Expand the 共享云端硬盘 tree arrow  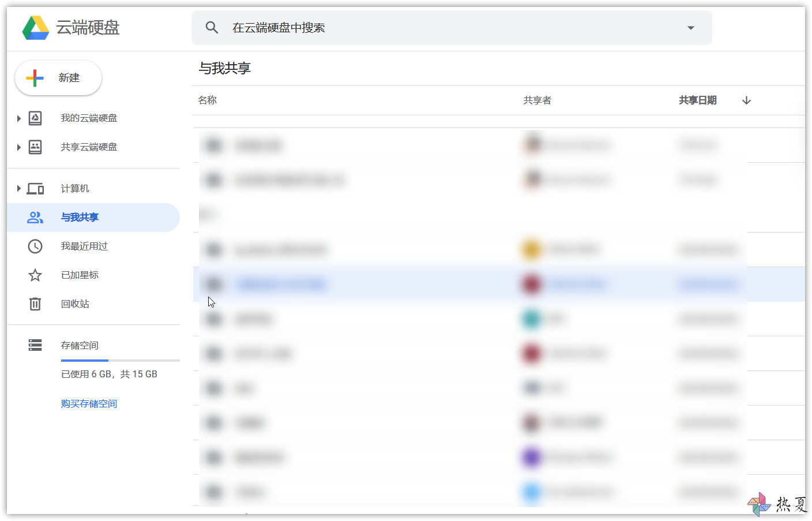(x=18, y=147)
